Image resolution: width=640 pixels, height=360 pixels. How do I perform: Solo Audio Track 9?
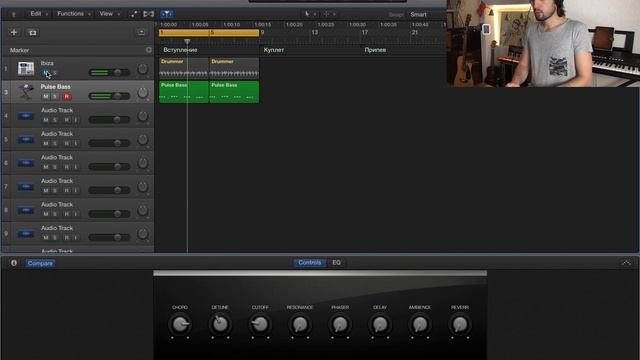pos(55,238)
